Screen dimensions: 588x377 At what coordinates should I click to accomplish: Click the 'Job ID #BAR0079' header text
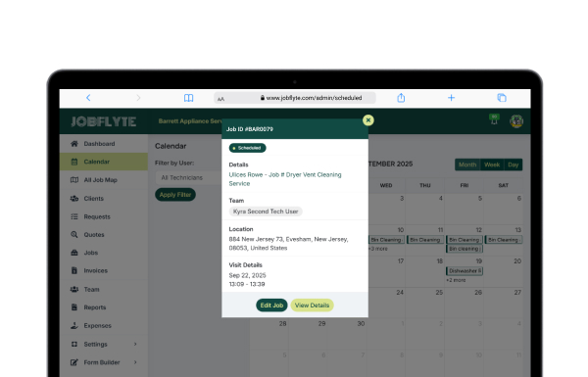[x=249, y=129]
